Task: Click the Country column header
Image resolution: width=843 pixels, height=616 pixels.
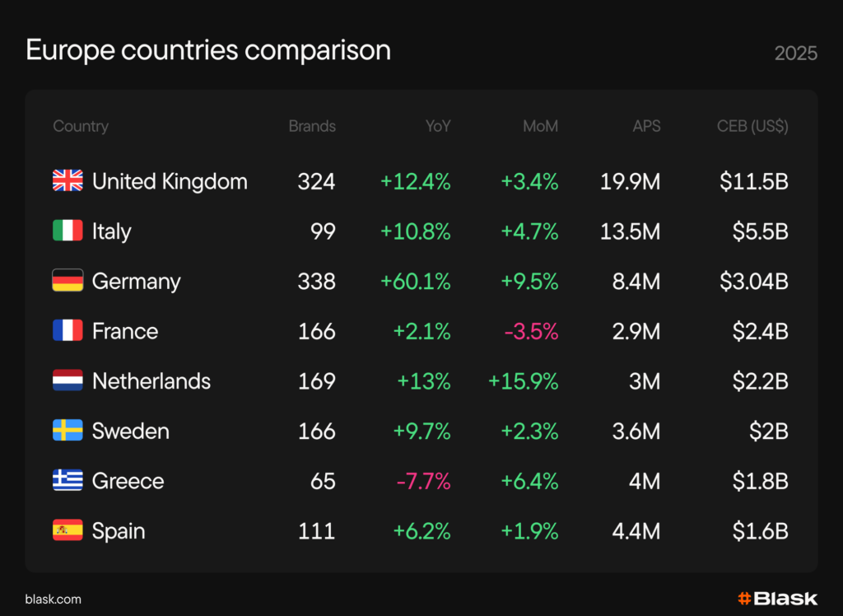Action: (81, 127)
